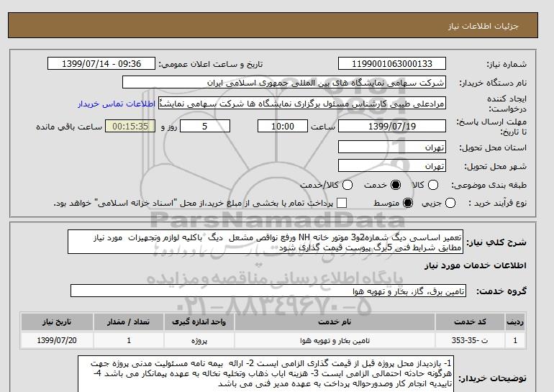Click the کد خدمت column header

tap(471, 322)
